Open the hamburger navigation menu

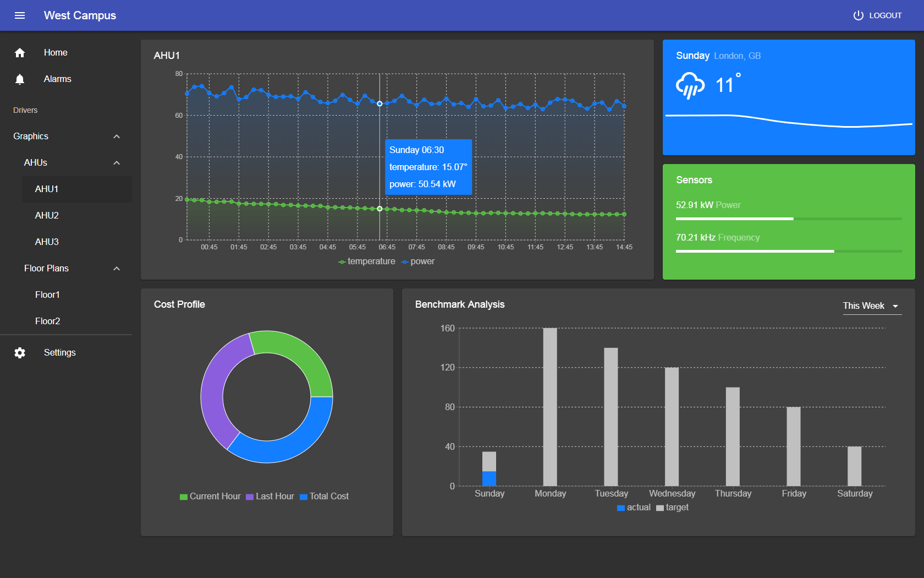[20, 15]
